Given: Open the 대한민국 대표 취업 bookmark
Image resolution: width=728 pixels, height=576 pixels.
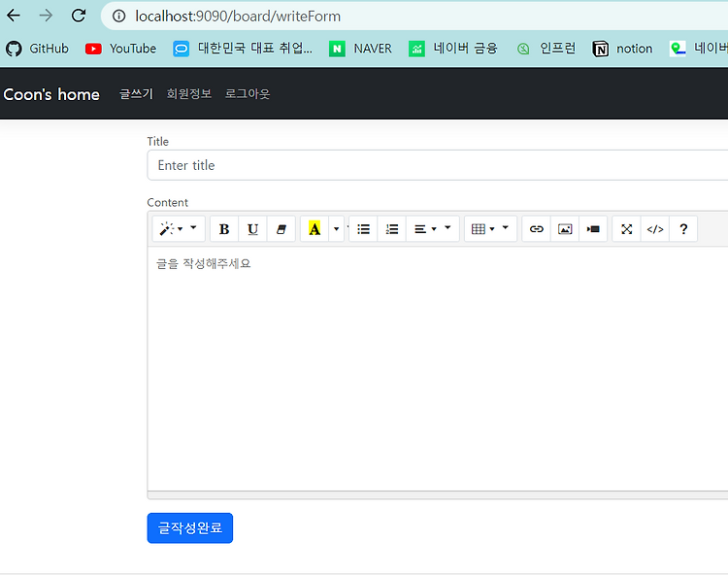Looking at the screenshot, I should tap(243, 49).
